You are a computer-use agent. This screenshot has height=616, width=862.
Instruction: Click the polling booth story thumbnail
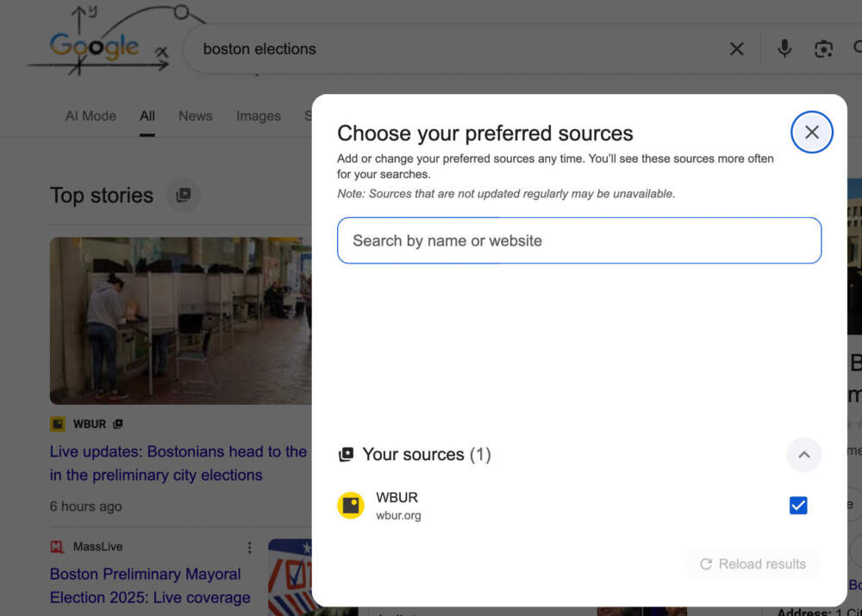click(179, 320)
